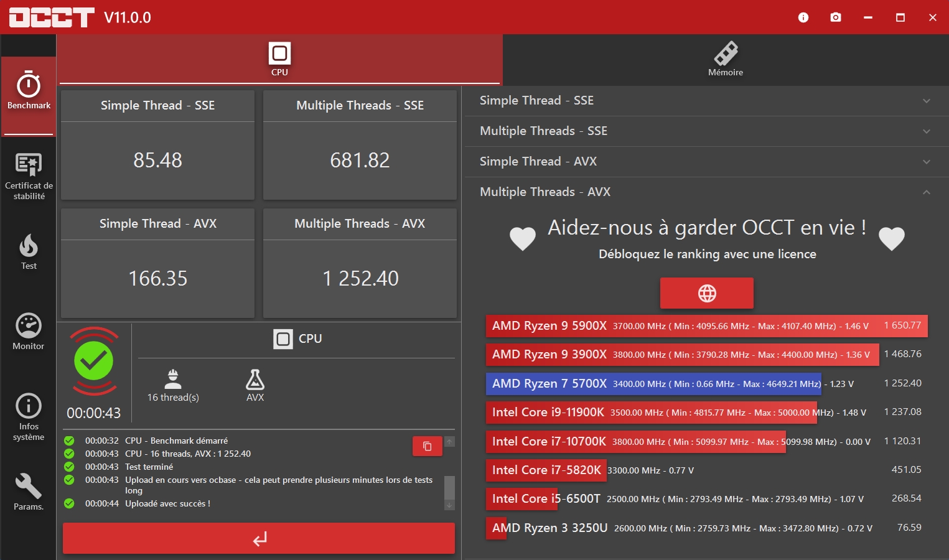Click the info icon in title bar
This screenshot has width=949, height=560.
pyautogui.click(x=803, y=17)
